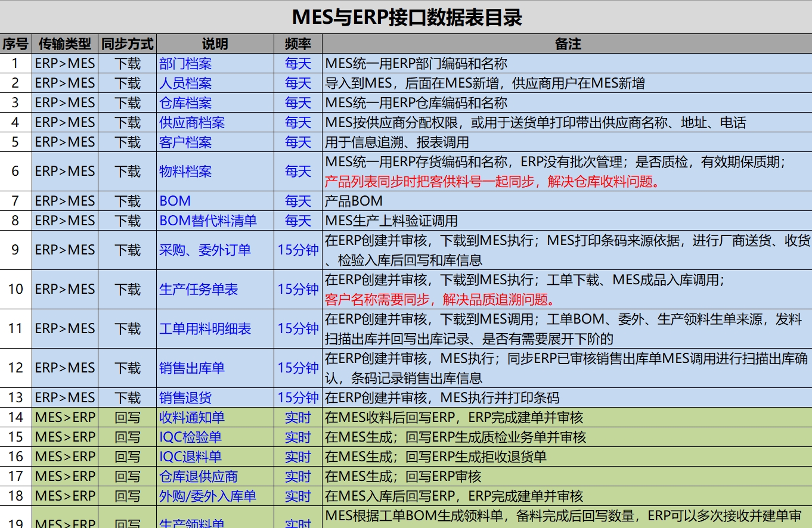Open the 供应商档案 link
This screenshot has width=812, height=528.
pyautogui.click(x=192, y=122)
